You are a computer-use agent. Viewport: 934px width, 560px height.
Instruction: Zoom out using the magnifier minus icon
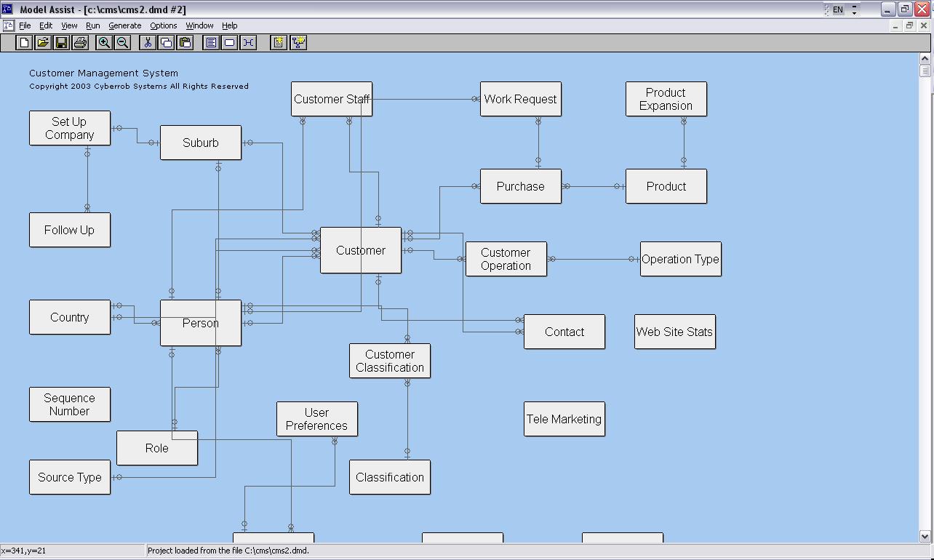[x=123, y=43]
